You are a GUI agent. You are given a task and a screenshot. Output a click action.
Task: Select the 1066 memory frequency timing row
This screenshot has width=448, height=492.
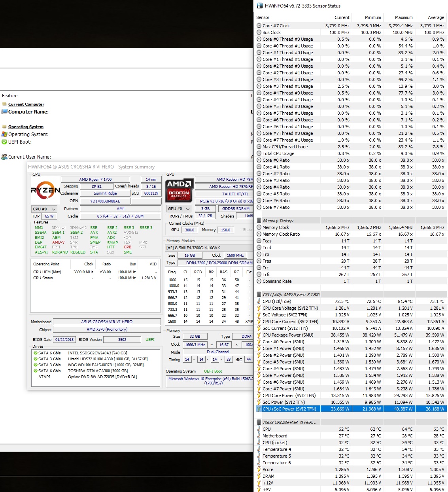(x=210, y=280)
